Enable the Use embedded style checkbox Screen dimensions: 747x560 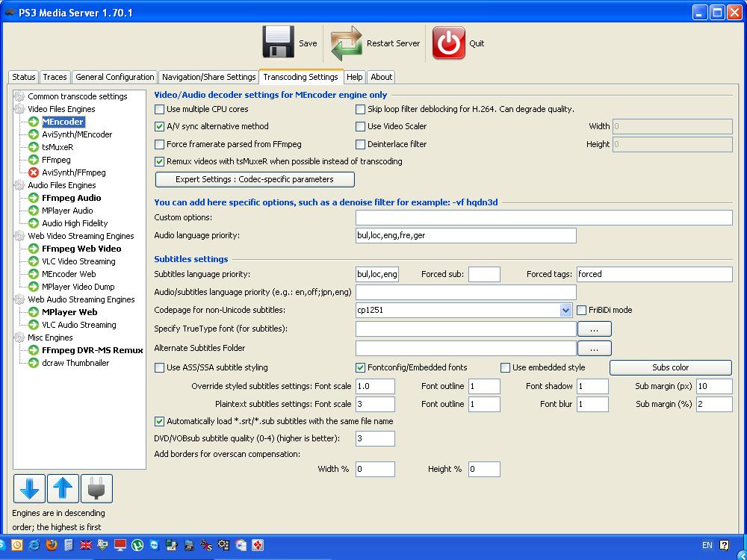click(x=505, y=367)
